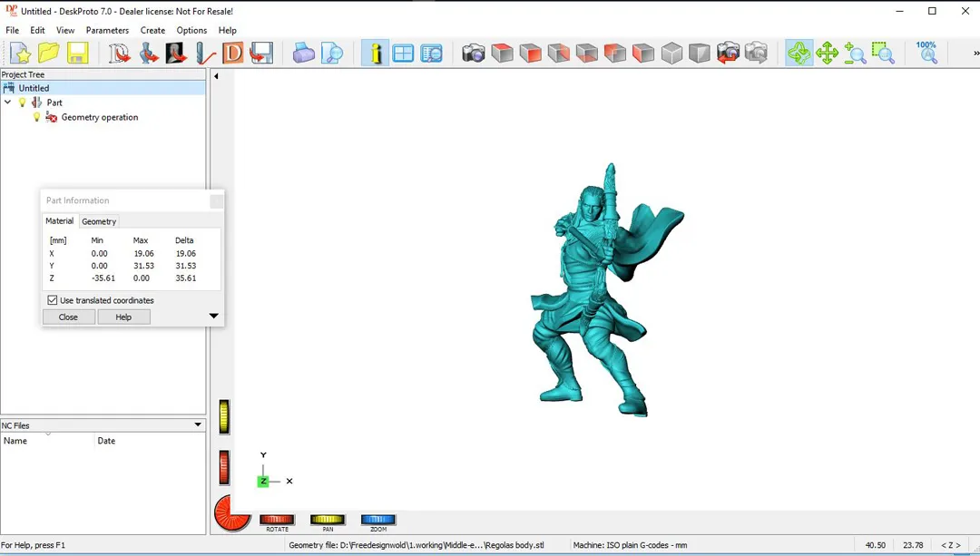Select the grey cube with dark side face

[700, 54]
